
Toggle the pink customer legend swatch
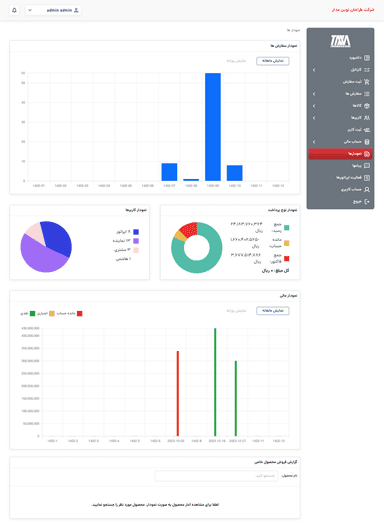136,250
